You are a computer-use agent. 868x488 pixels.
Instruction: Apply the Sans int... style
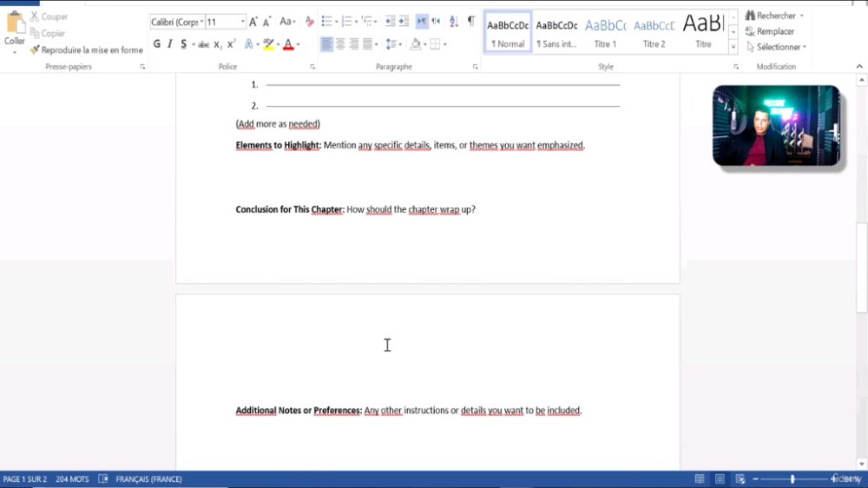556,32
